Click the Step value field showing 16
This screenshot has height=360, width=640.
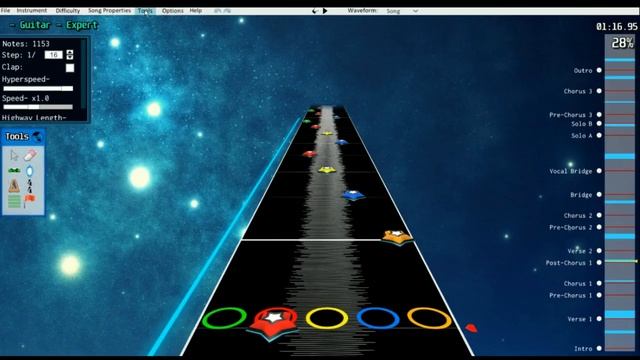[x=53, y=55]
